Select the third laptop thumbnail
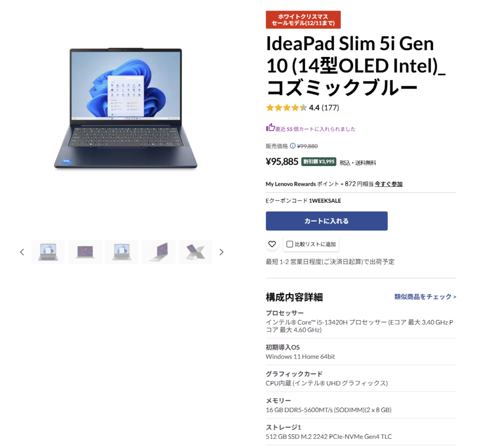The width and height of the screenshot is (490, 448). [122, 252]
